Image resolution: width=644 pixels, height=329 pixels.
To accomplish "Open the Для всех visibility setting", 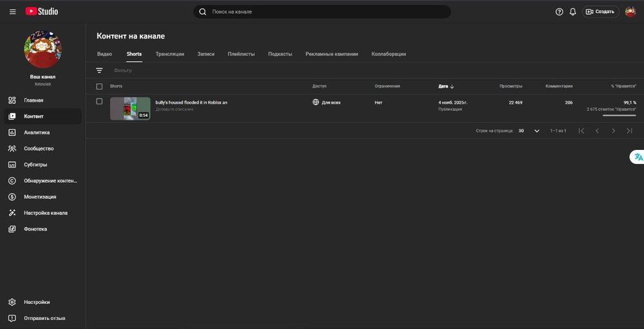I will tap(327, 102).
